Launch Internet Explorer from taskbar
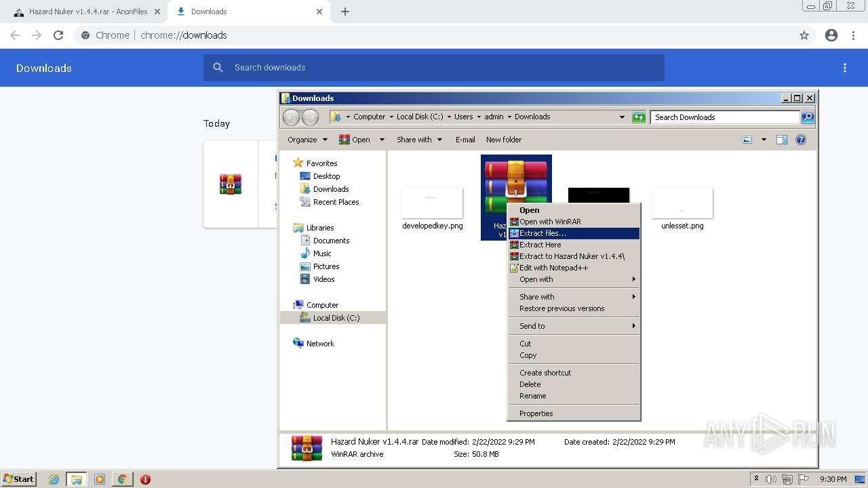The image size is (868, 488). (54, 479)
